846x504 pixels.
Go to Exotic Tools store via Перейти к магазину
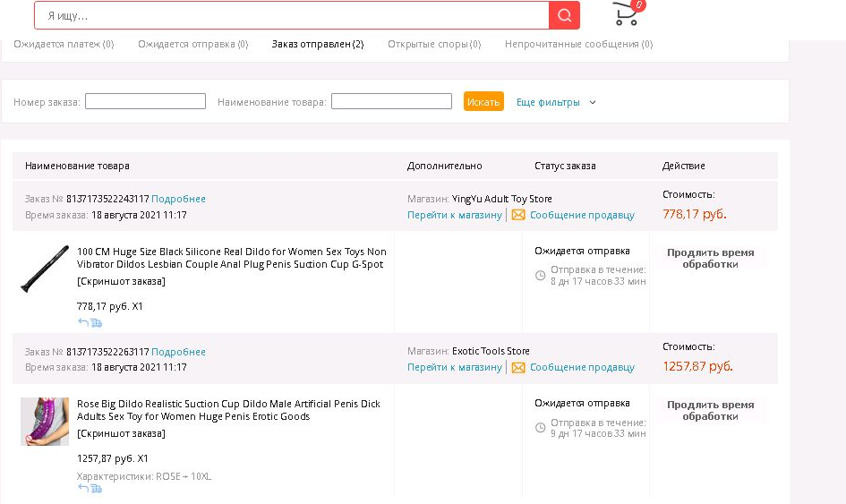tap(455, 367)
